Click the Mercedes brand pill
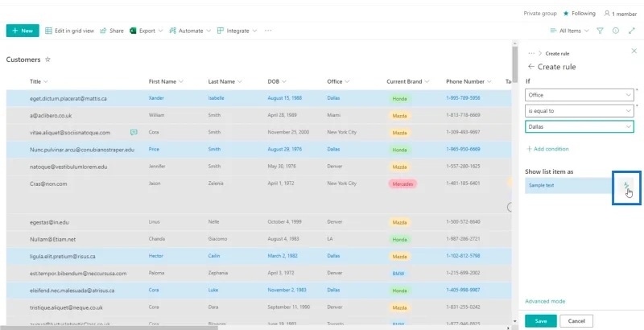644x330 pixels. [x=402, y=184]
